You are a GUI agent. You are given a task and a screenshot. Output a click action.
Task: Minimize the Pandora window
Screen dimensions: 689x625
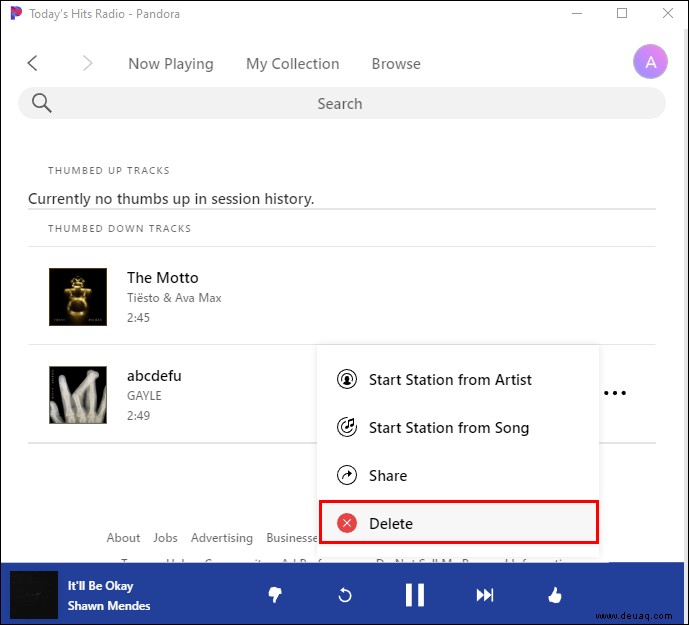tap(577, 13)
